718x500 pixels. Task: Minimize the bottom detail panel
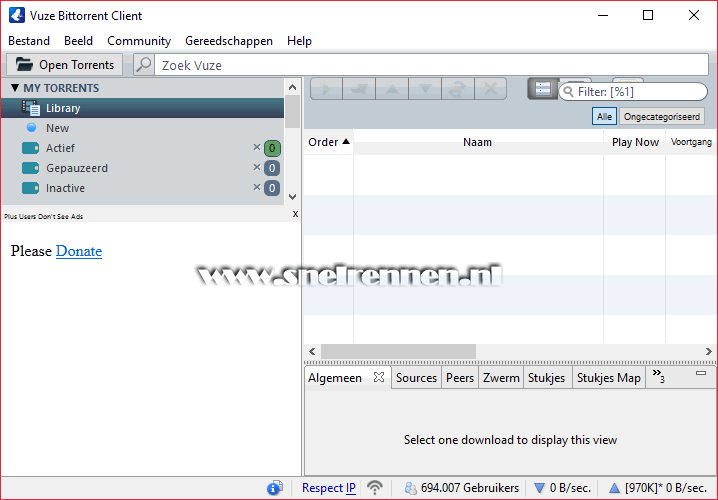click(x=701, y=373)
